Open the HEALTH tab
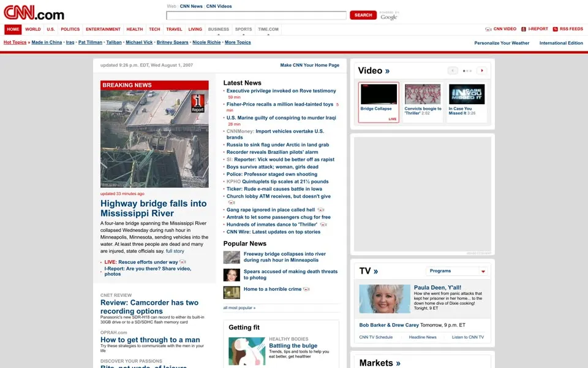This screenshot has height=368, width=588. [x=135, y=29]
